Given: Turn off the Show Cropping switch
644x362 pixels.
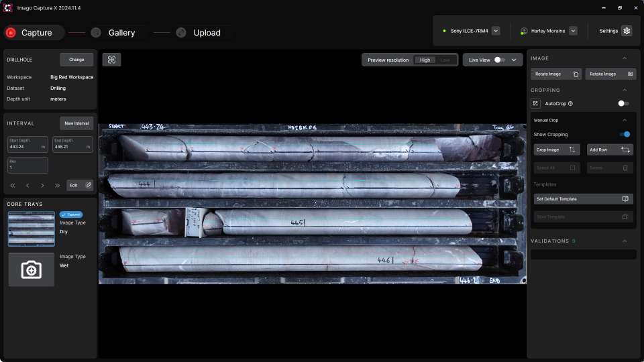Looking at the screenshot, I should [x=625, y=134].
